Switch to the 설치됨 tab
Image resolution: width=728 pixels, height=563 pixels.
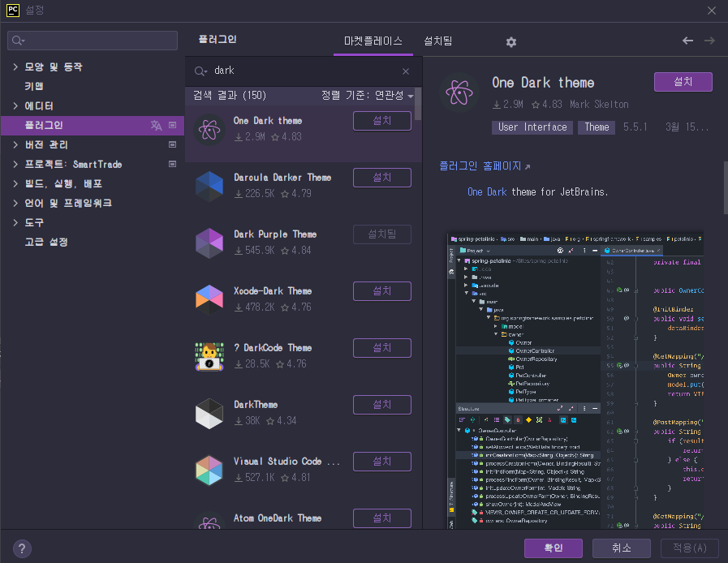click(x=437, y=41)
